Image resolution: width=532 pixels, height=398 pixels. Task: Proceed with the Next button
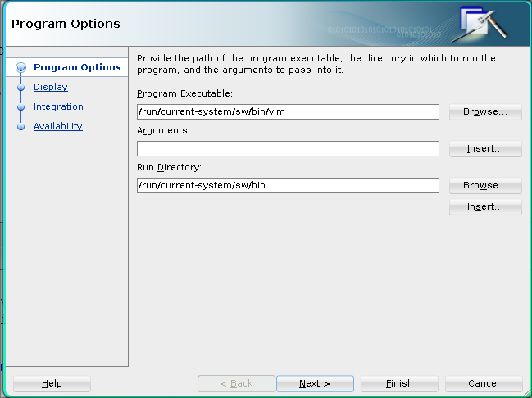coord(315,383)
